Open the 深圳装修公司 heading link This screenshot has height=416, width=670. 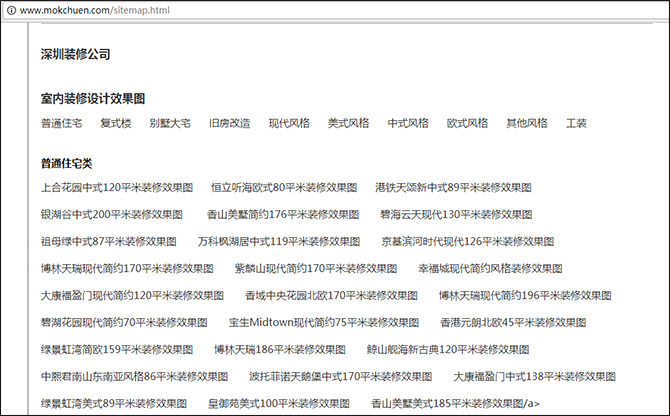[x=76, y=54]
